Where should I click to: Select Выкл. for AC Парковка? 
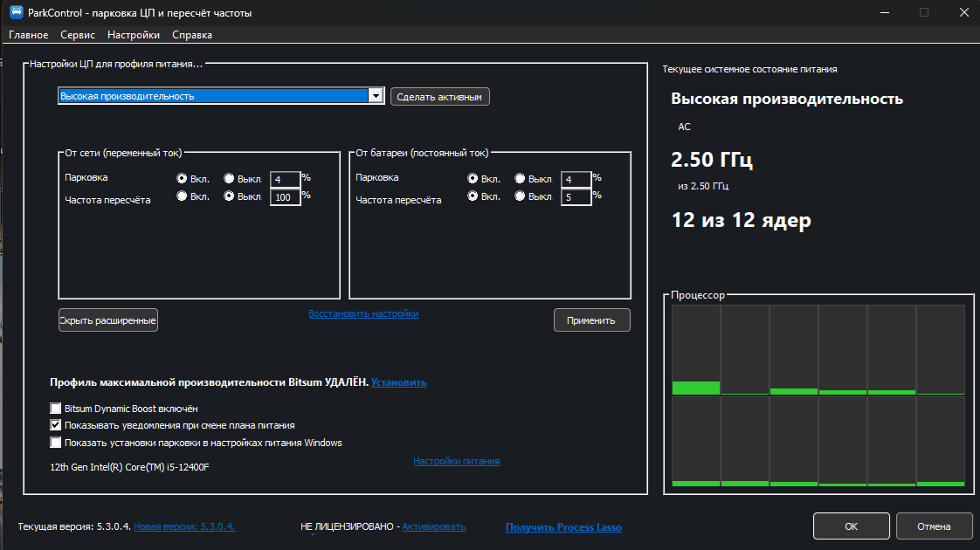pos(229,179)
